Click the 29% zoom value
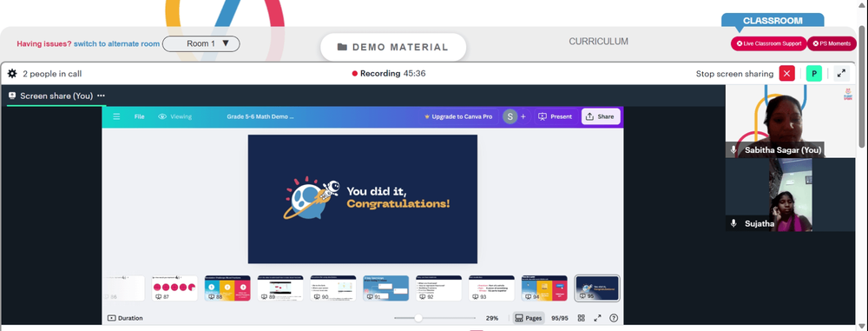This screenshot has height=331, width=868. [x=491, y=318]
